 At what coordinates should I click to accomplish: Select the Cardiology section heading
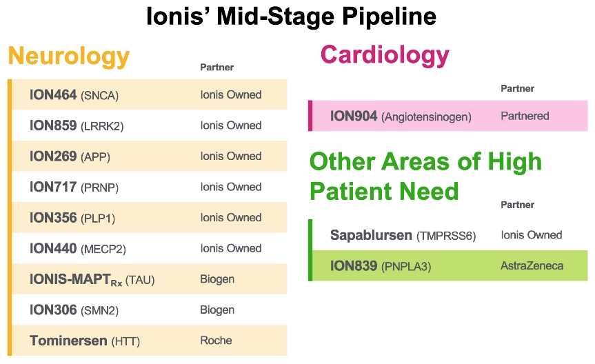click(385, 54)
